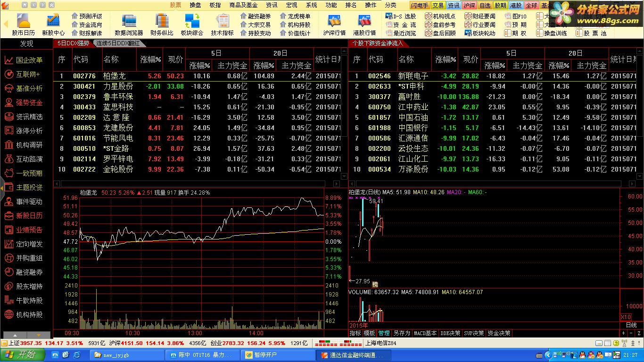Screen dimensions: 644x362
Task: Switch to 连续5日DDX翻红 tab
Action: point(119,43)
